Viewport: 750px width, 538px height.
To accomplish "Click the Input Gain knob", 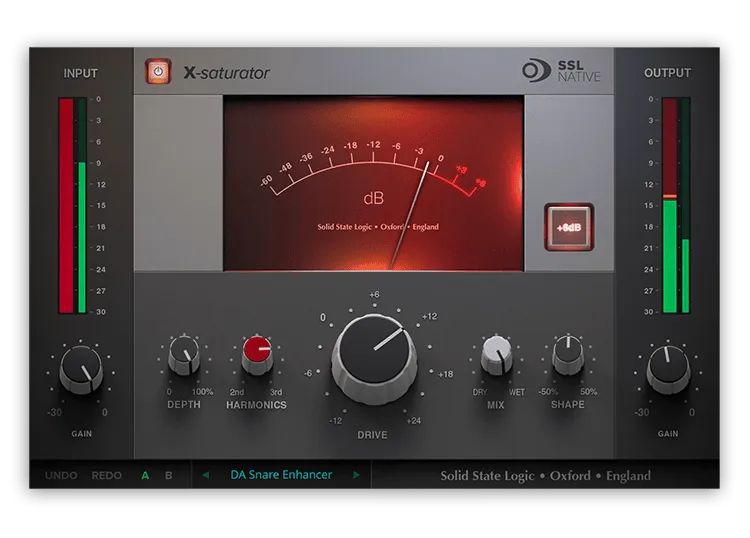I will [81, 370].
